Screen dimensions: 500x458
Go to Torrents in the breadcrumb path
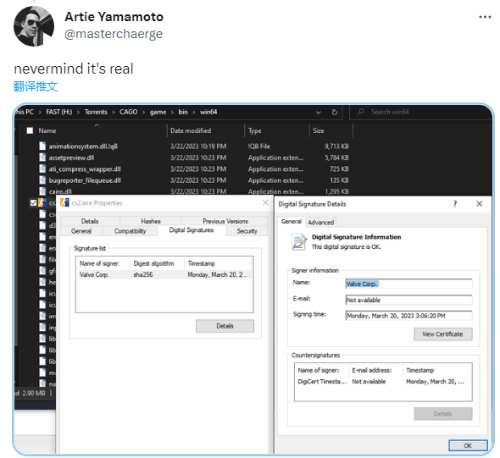tap(96, 112)
